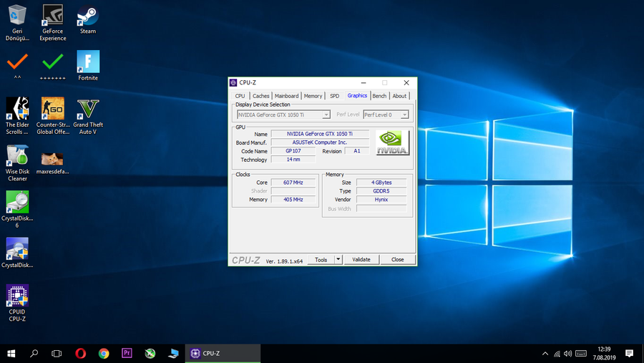The width and height of the screenshot is (644, 363).
Task: Switch to the Bench tab
Action: [x=379, y=96]
